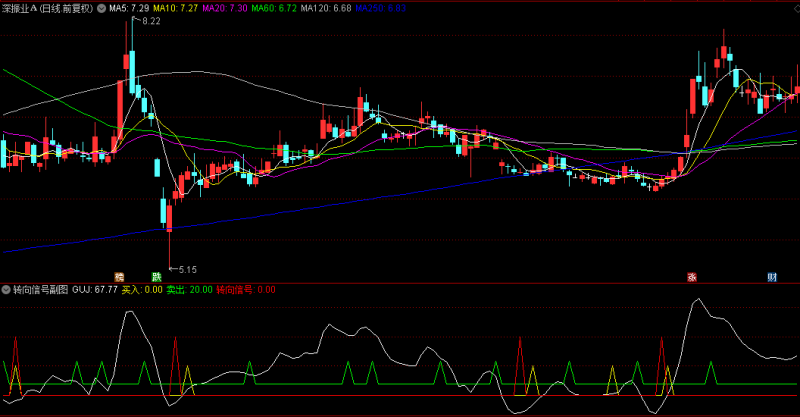Click the GUJ value label
Image resolution: width=800 pixels, height=417 pixels.
coord(95,290)
